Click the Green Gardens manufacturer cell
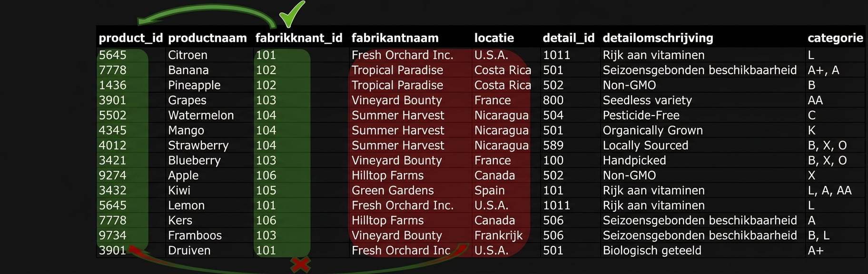Screen dimensions: 868x274 [x=393, y=190]
